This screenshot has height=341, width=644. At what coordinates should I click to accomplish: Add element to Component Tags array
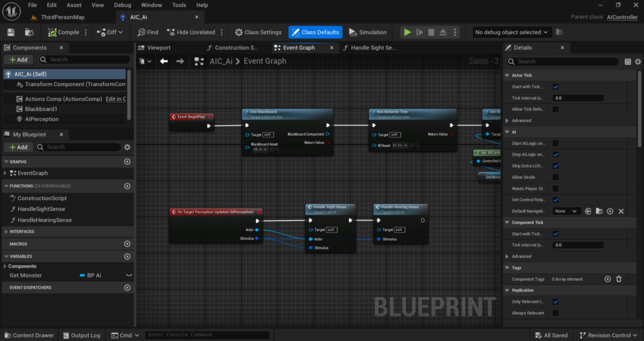[x=608, y=279]
